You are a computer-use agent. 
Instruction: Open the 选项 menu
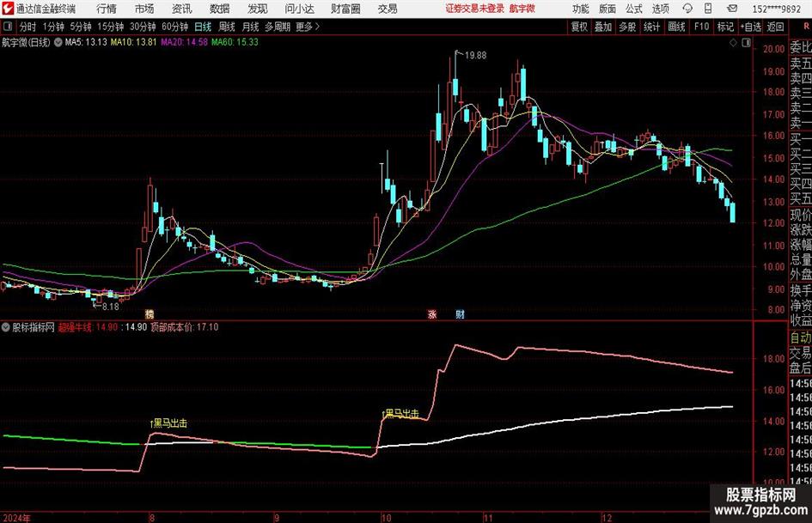pos(660,9)
